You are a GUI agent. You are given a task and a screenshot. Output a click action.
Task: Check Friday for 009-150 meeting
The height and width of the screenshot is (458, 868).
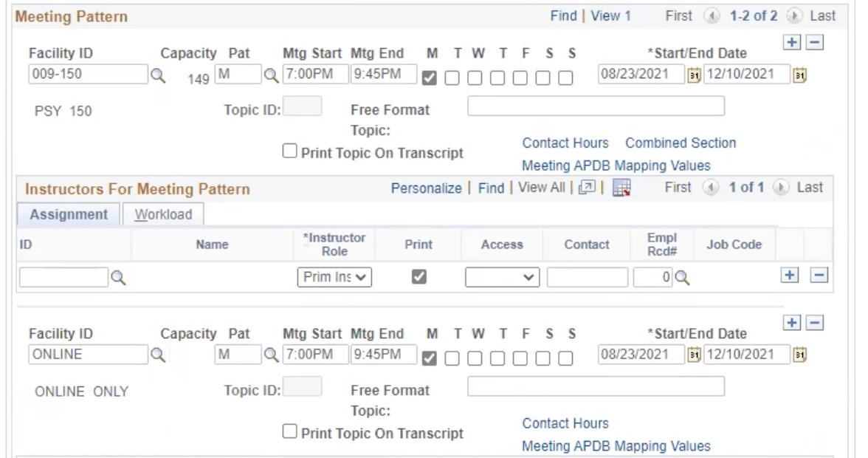point(520,78)
